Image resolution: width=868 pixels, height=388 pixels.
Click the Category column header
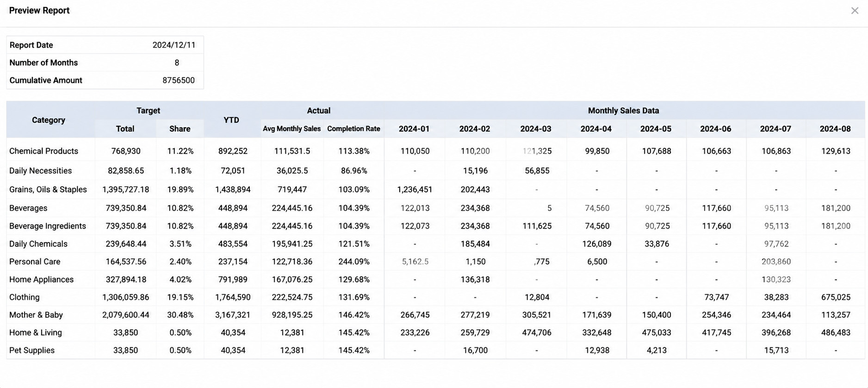coord(49,120)
